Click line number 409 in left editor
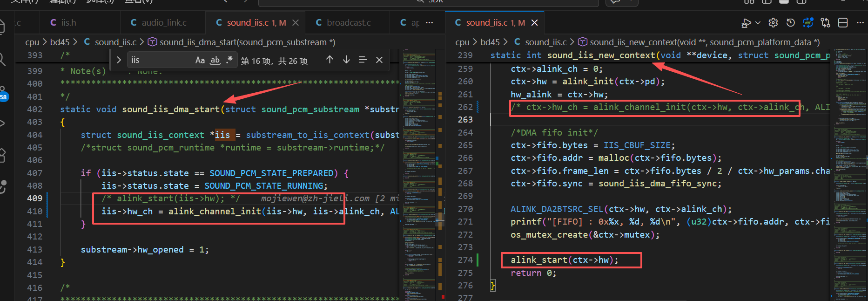 (34, 198)
